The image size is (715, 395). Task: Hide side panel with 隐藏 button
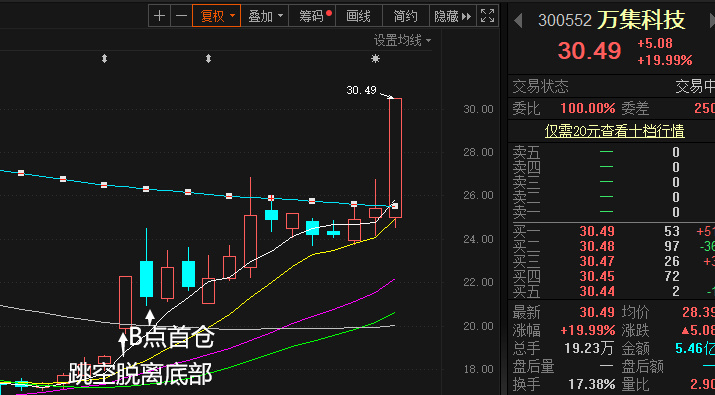452,16
